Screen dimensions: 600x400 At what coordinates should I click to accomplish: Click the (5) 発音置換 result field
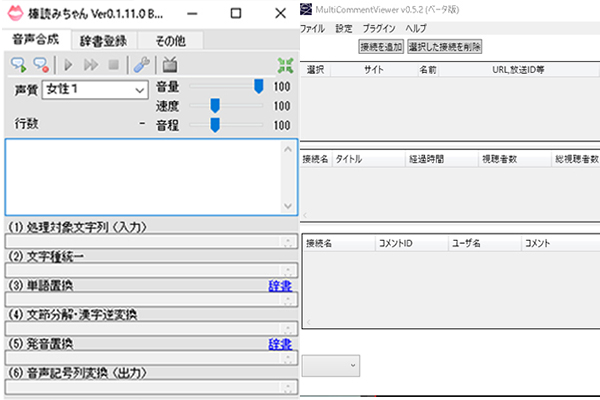coord(151,358)
